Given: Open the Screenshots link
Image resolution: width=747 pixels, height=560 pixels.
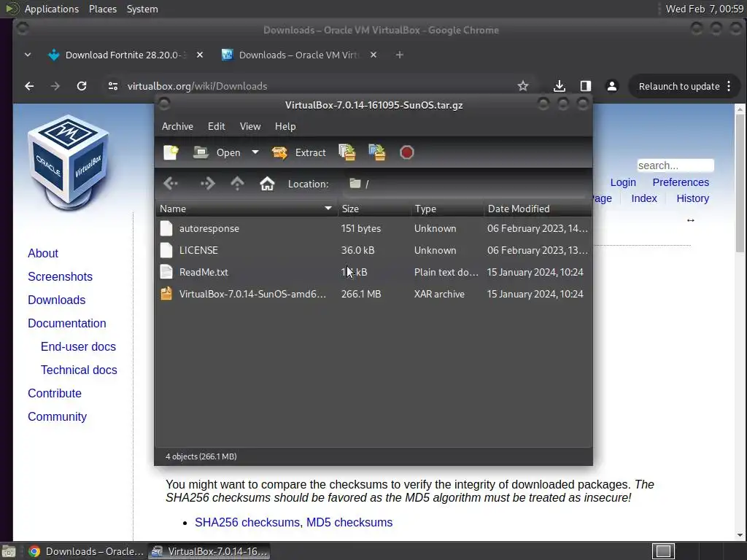Looking at the screenshot, I should 60,276.
